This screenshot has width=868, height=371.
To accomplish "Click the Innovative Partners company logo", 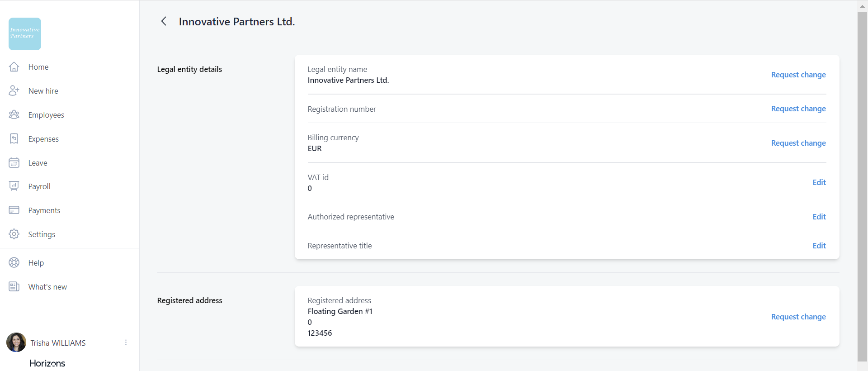I will [x=25, y=34].
